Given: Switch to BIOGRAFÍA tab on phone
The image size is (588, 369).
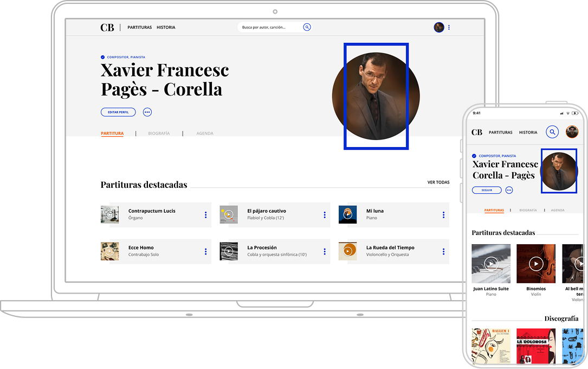Looking at the screenshot, I should pos(528,210).
